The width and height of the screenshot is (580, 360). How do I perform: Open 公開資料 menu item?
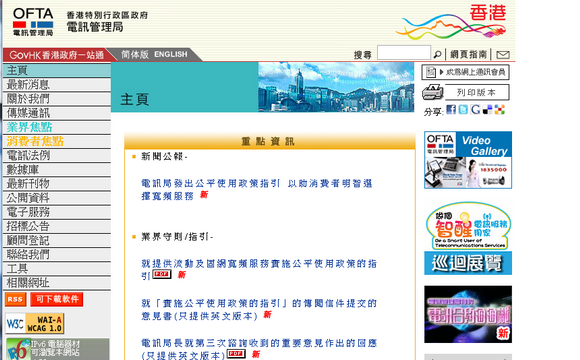click(57, 198)
